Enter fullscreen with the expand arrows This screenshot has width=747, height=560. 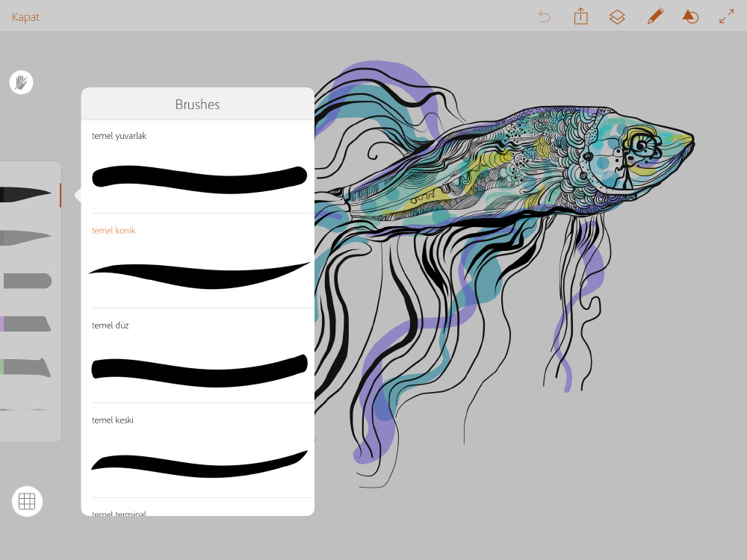(727, 16)
